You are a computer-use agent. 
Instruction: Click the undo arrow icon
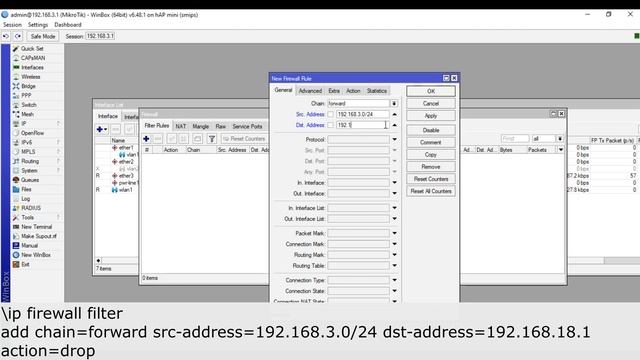(x=6, y=36)
